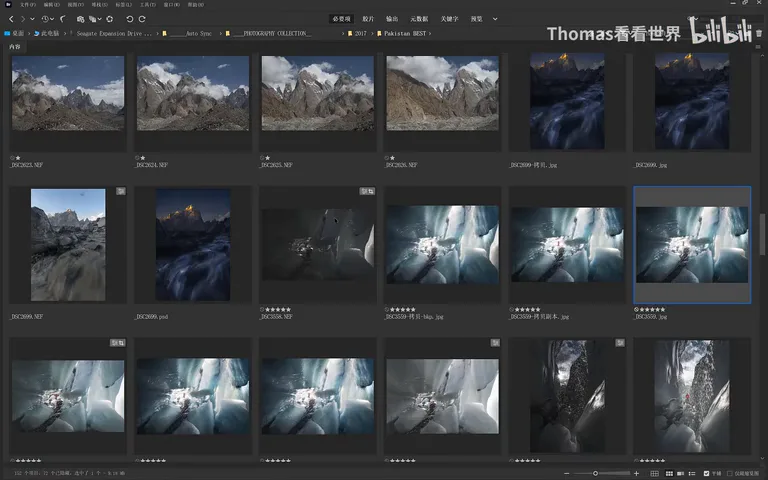Screen dimensions: 768x480
Task: Click the settings badge on _DSC2699.NEF thumbnail
Action: (x=121, y=191)
